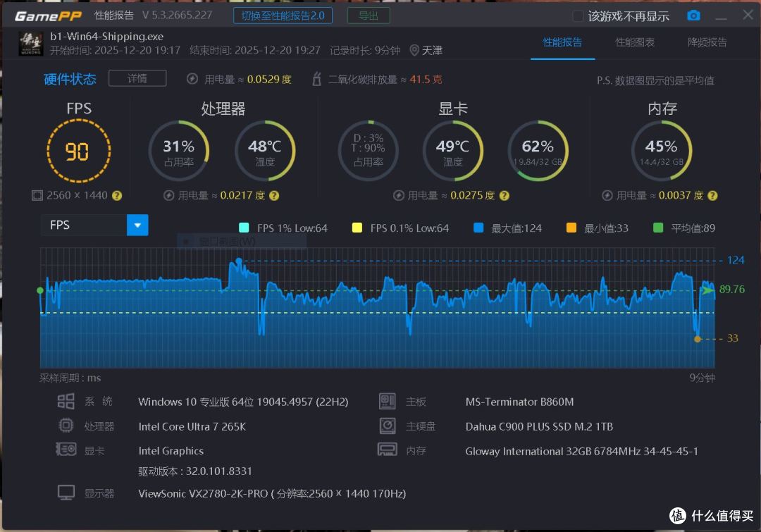761x532 pixels.
Task: Toggle 最小值 orange legend swatch
Action: [571, 228]
